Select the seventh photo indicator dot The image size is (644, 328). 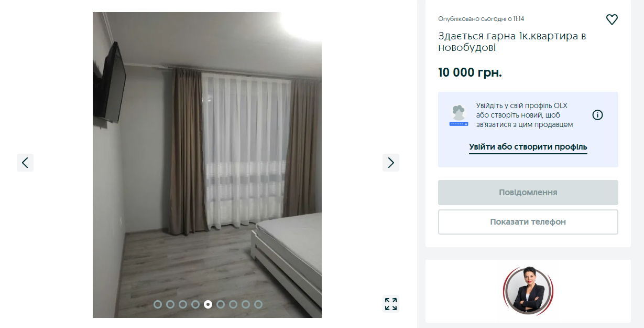point(233,304)
